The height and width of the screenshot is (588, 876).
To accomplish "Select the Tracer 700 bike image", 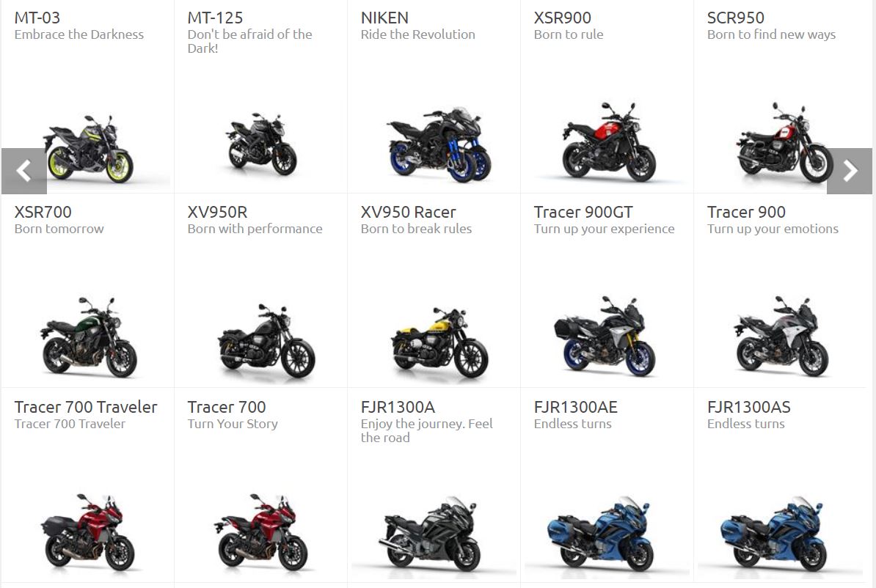I will (x=261, y=532).
